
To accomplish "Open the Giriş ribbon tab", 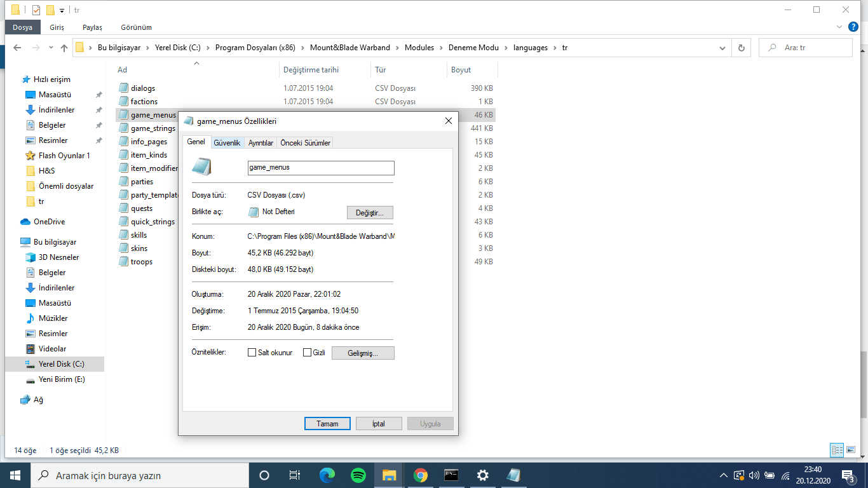I will pyautogui.click(x=57, y=27).
